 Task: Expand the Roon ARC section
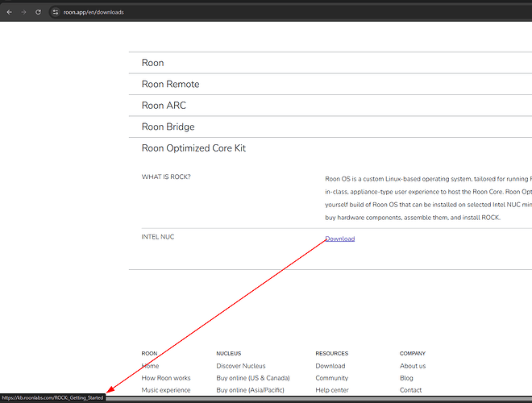(x=330, y=106)
